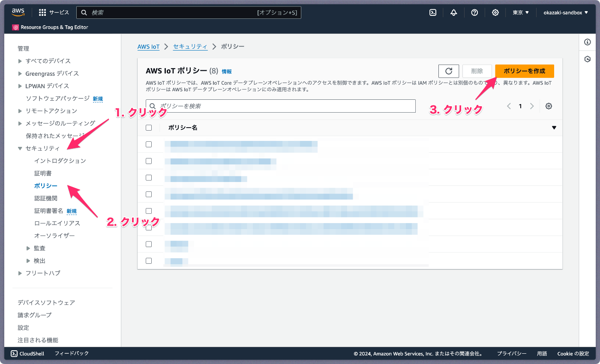Go to next page of policies
The width and height of the screenshot is (600, 364).
(x=532, y=106)
